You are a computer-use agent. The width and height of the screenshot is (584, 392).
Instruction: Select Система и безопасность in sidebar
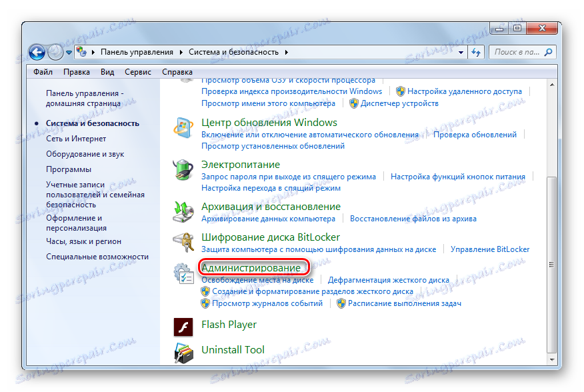coord(93,123)
